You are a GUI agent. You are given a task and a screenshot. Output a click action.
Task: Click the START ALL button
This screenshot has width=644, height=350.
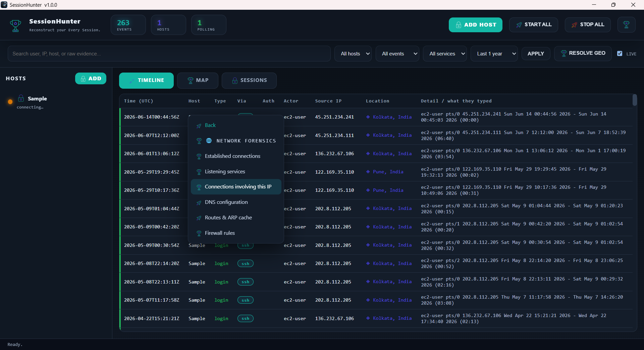tap(533, 25)
